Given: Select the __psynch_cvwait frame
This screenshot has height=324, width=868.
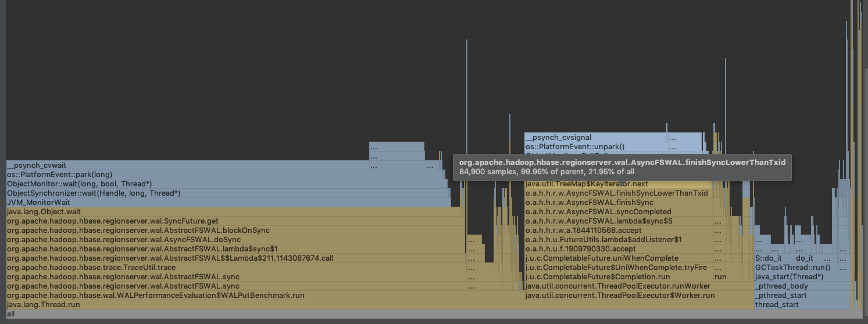Looking at the screenshot, I should 187,165.
